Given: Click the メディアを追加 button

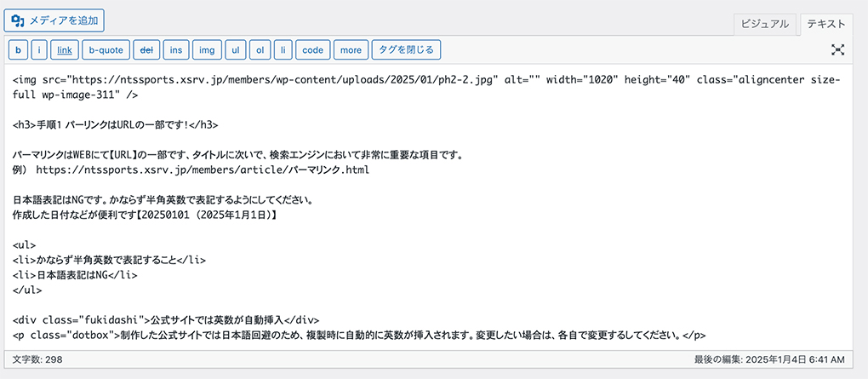Looking at the screenshot, I should tap(54, 21).
